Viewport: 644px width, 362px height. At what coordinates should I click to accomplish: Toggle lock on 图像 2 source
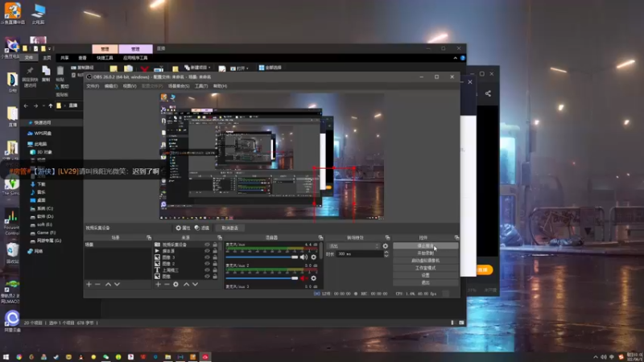[x=215, y=264]
